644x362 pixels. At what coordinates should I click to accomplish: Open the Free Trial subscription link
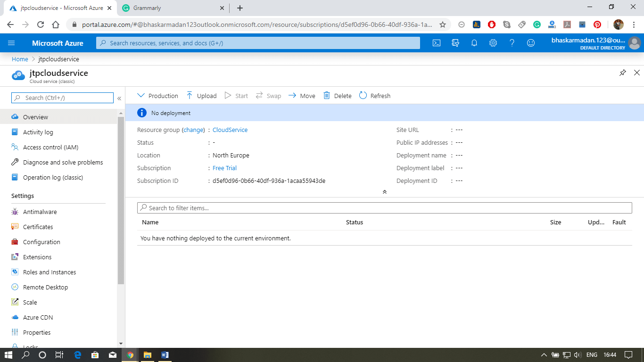224,168
